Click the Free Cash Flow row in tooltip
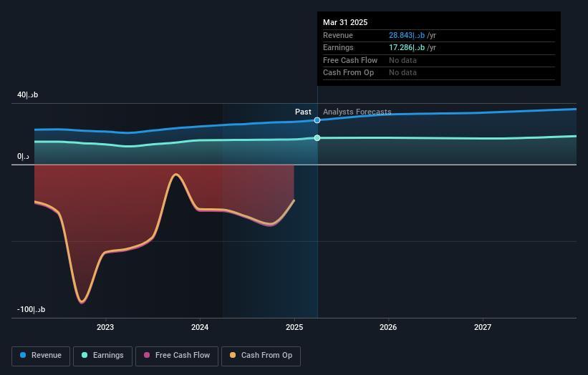This screenshot has width=588, height=375. coord(439,60)
